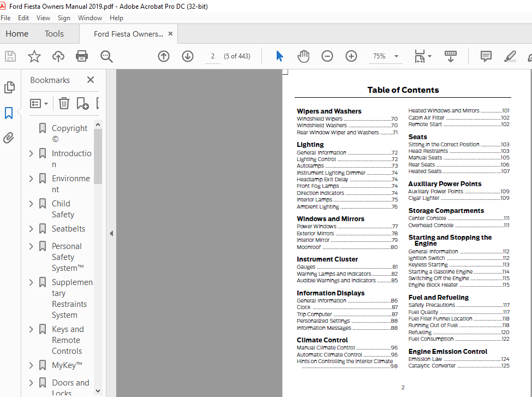Select the highlighter pen tool
This screenshot has width=532, height=397.
[510, 56]
